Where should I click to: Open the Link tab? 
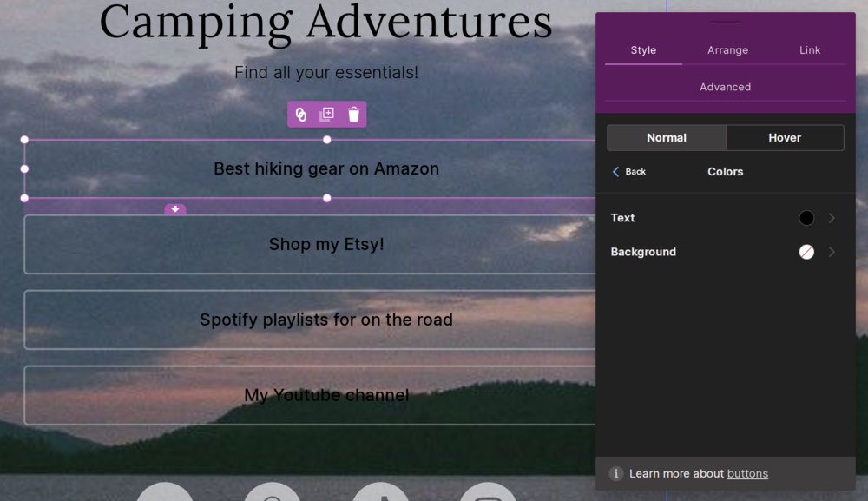coord(809,50)
